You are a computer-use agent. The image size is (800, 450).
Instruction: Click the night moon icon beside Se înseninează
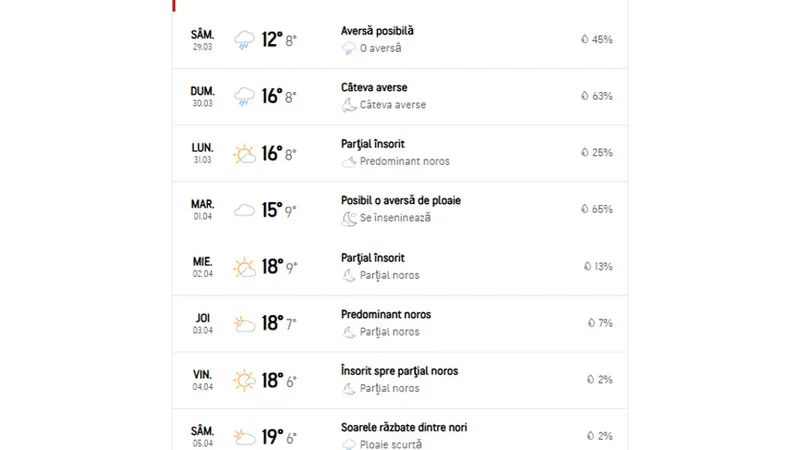(349, 219)
